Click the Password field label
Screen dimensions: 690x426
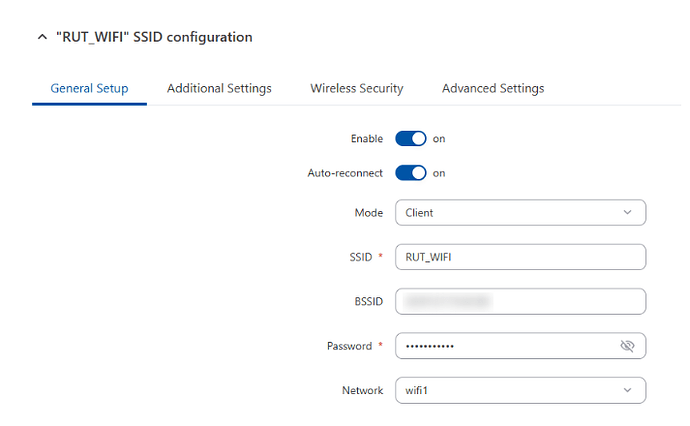349,346
